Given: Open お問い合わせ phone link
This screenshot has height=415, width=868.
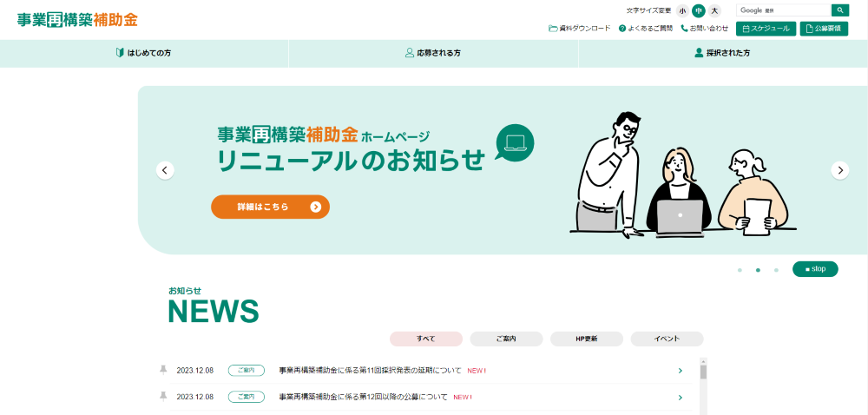Looking at the screenshot, I should 705,29.
